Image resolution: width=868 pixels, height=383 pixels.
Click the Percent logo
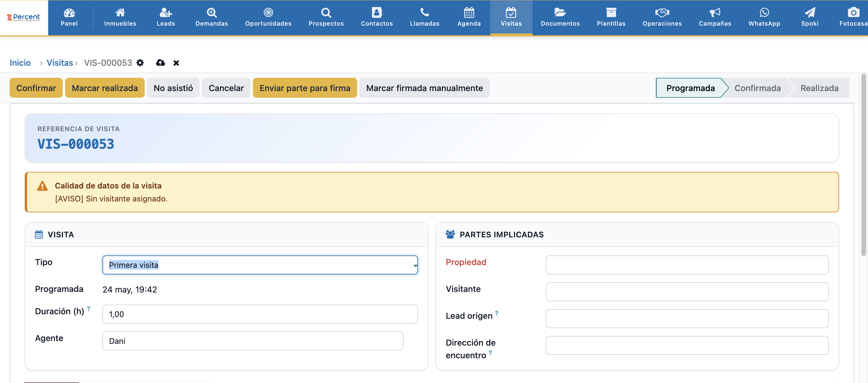coord(24,17)
